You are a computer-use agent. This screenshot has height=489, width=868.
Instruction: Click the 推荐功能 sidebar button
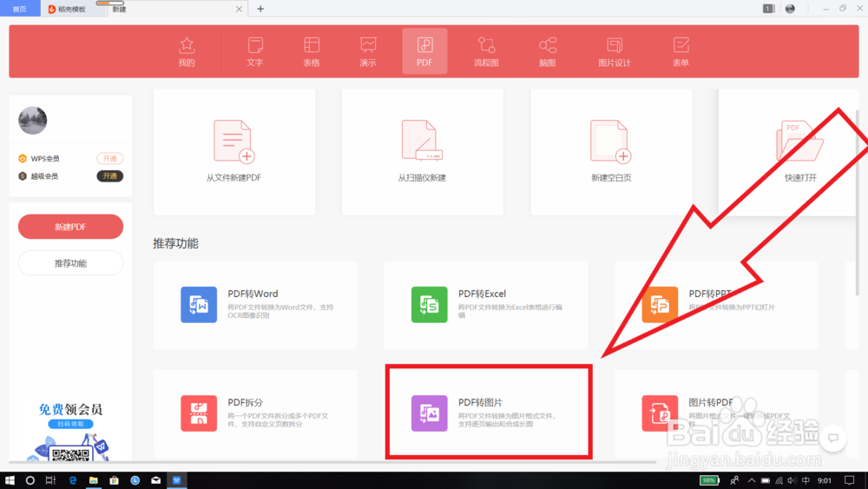coord(70,263)
